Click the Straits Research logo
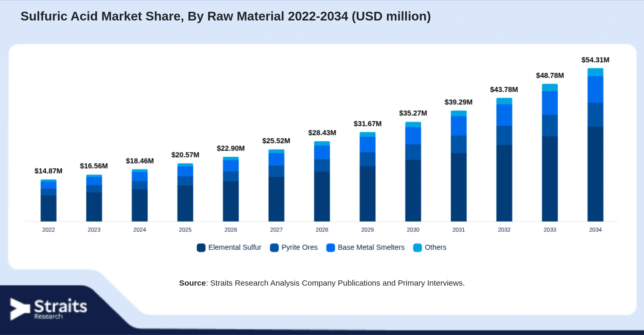The image size is (644, 335). 48,309
